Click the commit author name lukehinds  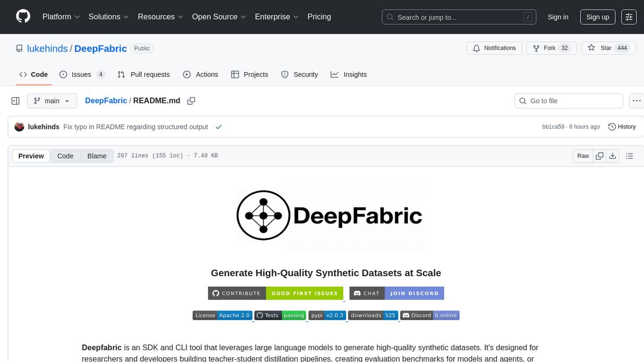pyautogui.click(x=44, y=127)
